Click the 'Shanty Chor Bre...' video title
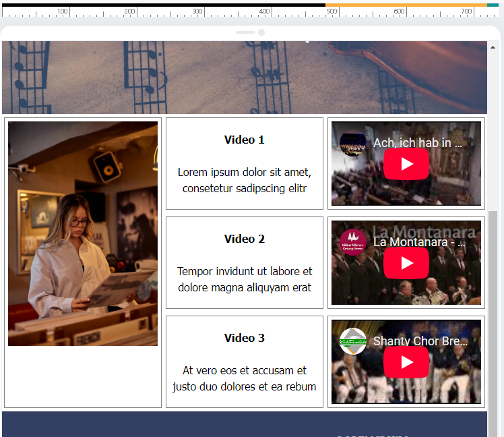504x437 pixels. click(x=420, y=341)
